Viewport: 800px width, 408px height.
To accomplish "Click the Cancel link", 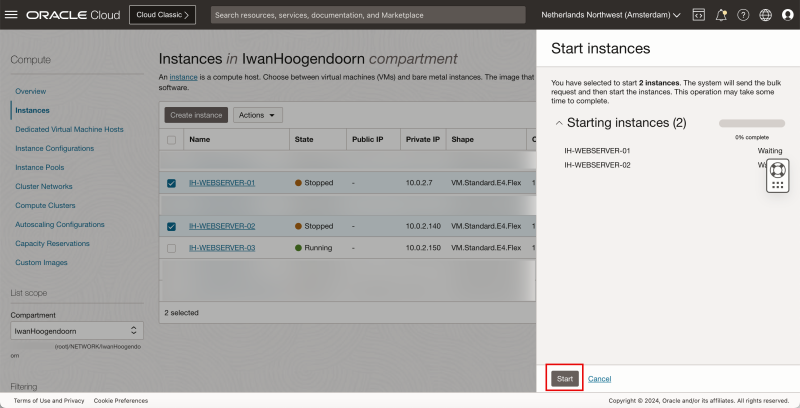I will (599, 379).
